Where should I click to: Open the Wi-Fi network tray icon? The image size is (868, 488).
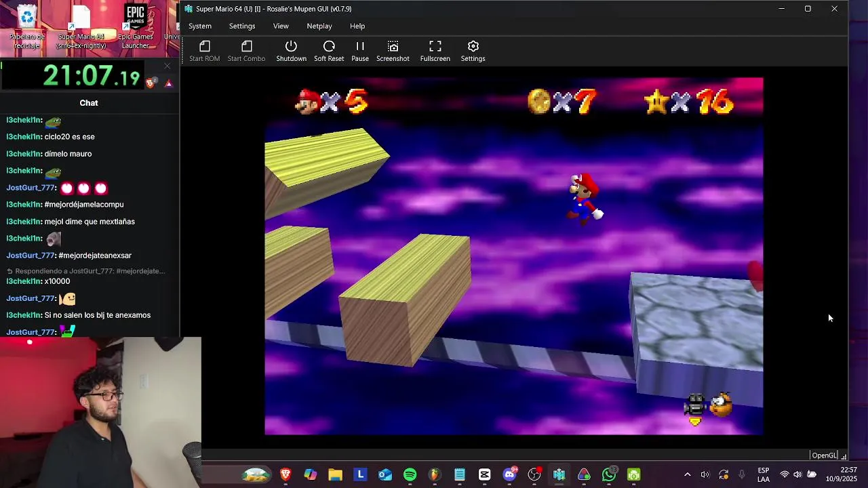click(785, 474)
